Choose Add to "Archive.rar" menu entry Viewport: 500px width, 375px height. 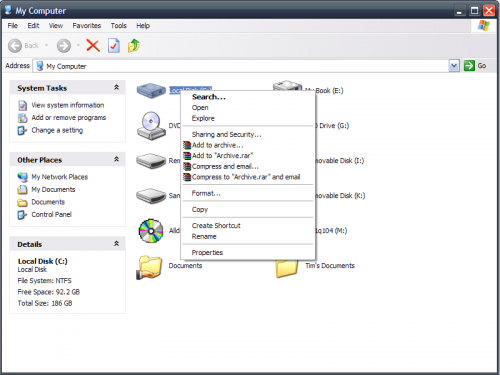click(x=248, y=156)
